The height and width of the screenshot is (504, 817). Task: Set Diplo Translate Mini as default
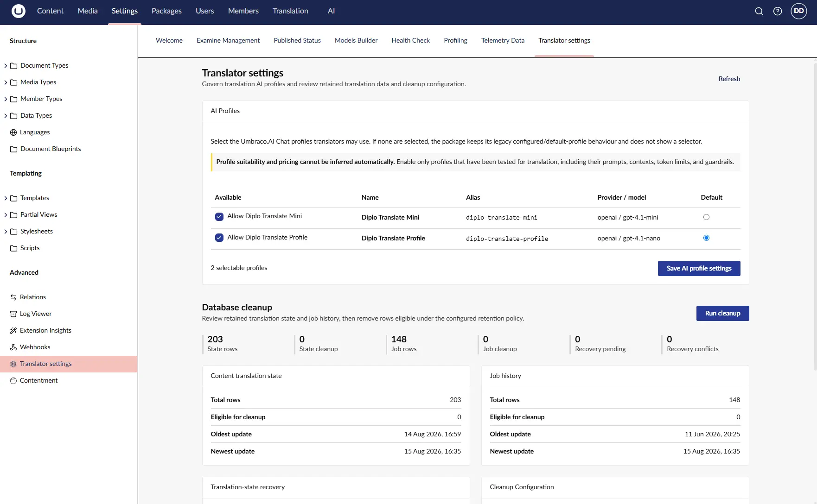tap(706, 217)
